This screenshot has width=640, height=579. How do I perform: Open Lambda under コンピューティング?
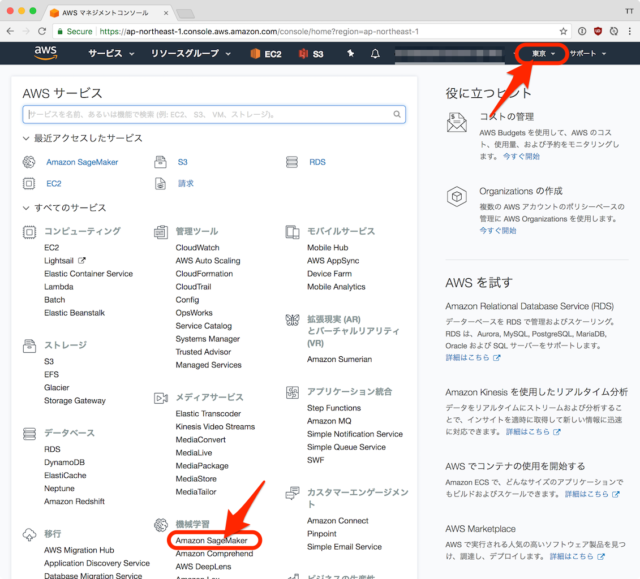(59, 287)
